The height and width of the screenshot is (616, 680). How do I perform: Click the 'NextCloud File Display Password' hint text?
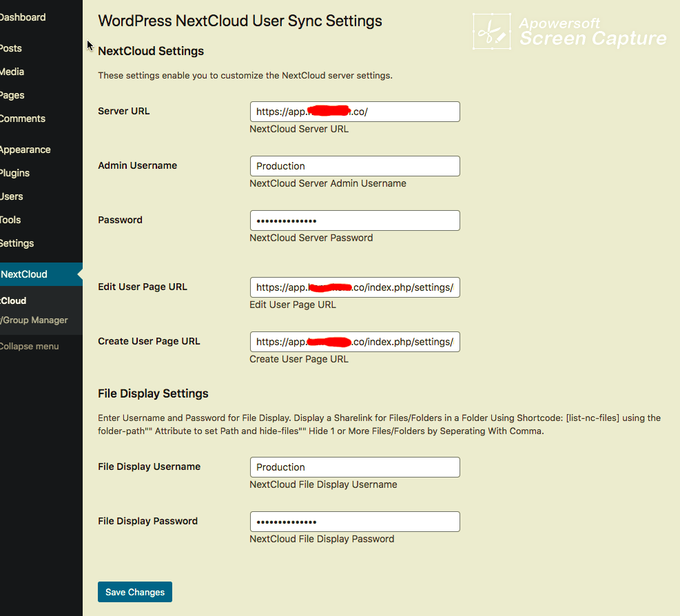(x=322, y=539)
